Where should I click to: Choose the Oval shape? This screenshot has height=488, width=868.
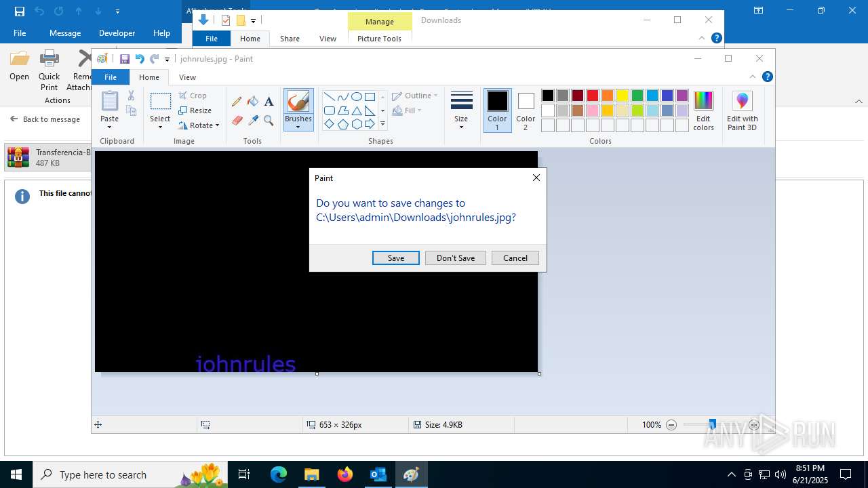tap(356, 96)
